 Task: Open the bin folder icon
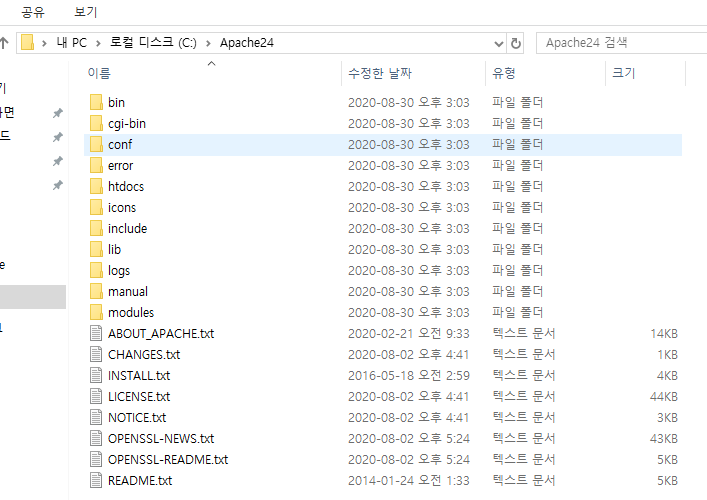tap(96, 102)
